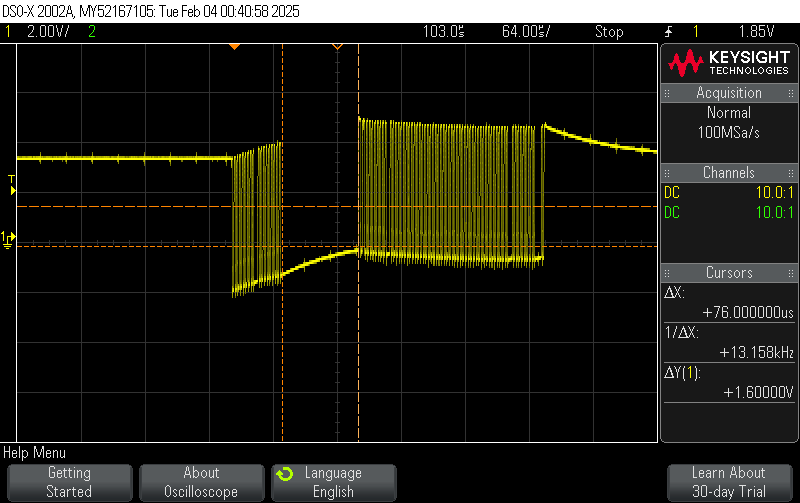This screenshot has height=503, width=800.
Task: Select the channel 1 ground reference marker
Action: (8, 238)
